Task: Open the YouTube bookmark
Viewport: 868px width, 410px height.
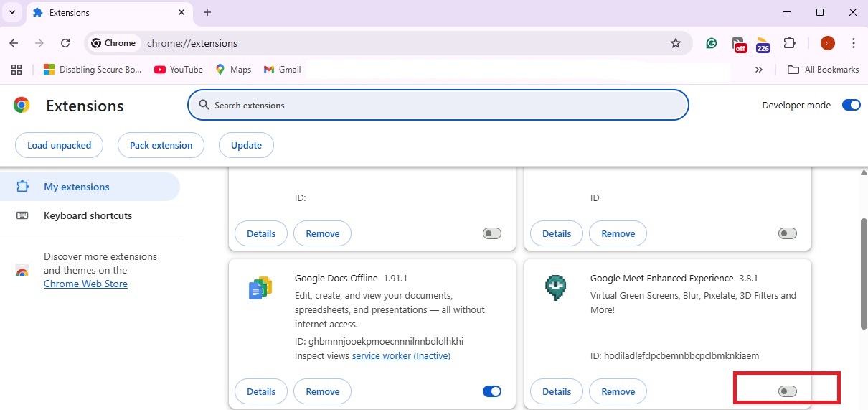Action: 179,70
